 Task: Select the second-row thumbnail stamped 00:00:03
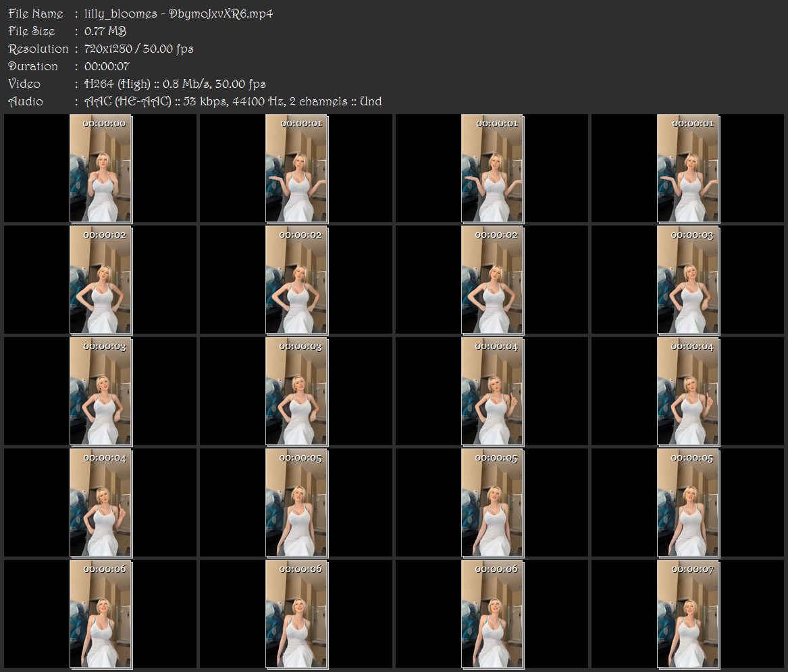[x=688, y=280]
